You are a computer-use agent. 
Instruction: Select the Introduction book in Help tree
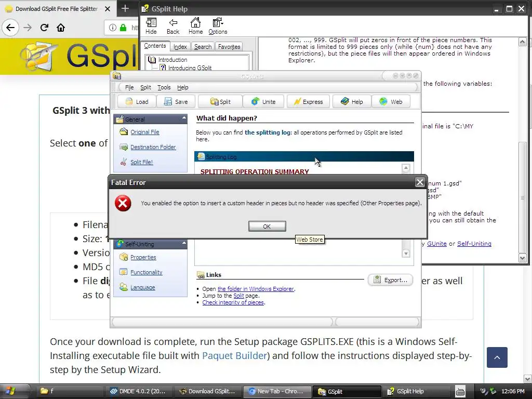pyautogui.click(x=172, y=60)
